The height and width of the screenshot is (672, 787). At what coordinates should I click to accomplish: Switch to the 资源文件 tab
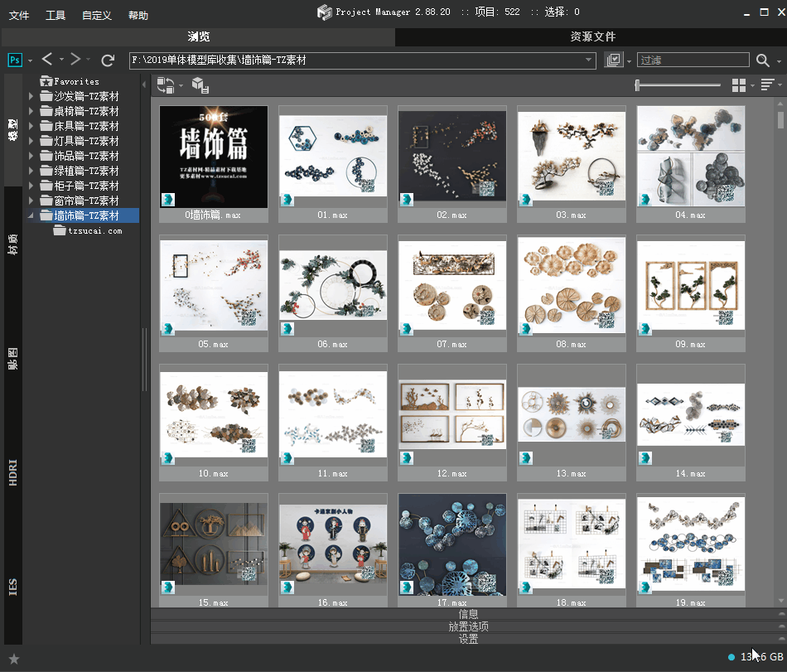tap(592, 36)
